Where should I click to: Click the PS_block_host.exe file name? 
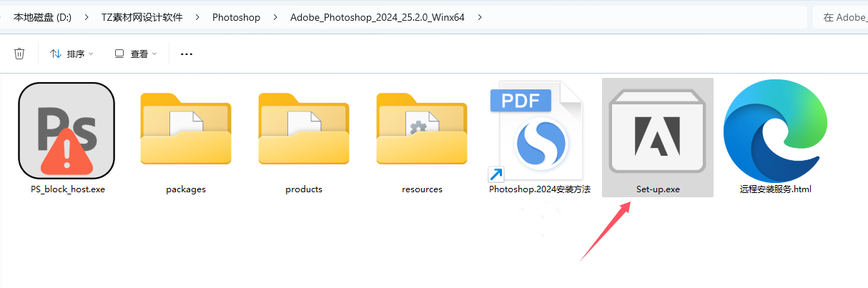click(x=68, y=189)
